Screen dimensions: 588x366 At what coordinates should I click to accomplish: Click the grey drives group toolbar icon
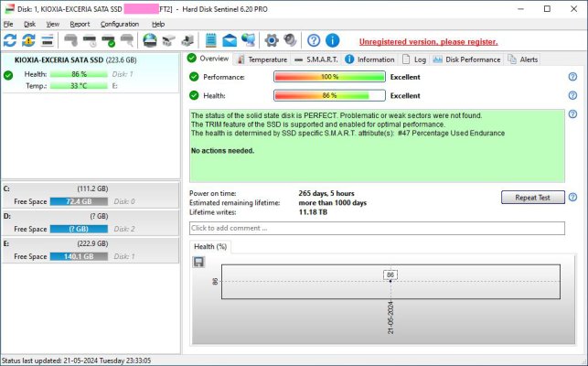tap(169, 40)
